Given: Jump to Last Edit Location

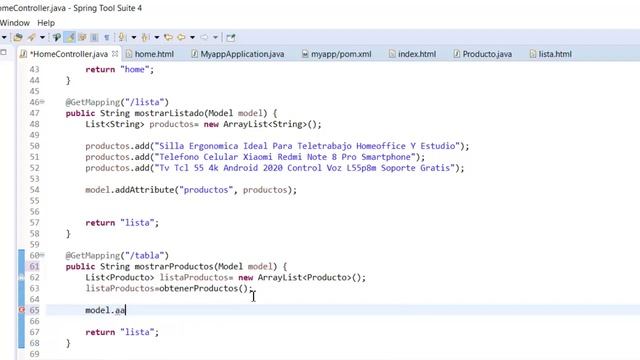Looking at the screenshot, I should pos(168,38).
